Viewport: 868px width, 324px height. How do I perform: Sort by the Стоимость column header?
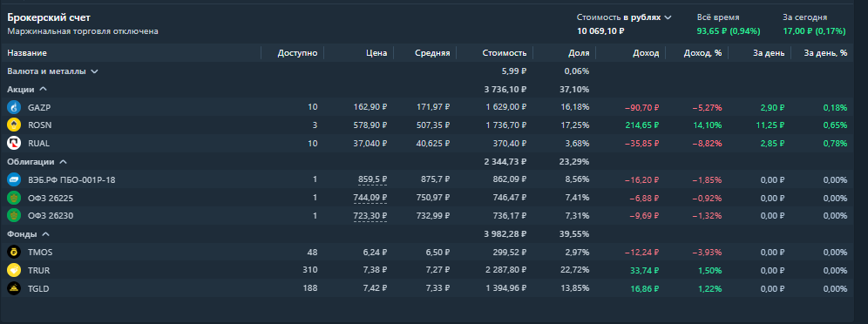click(505, 53)
